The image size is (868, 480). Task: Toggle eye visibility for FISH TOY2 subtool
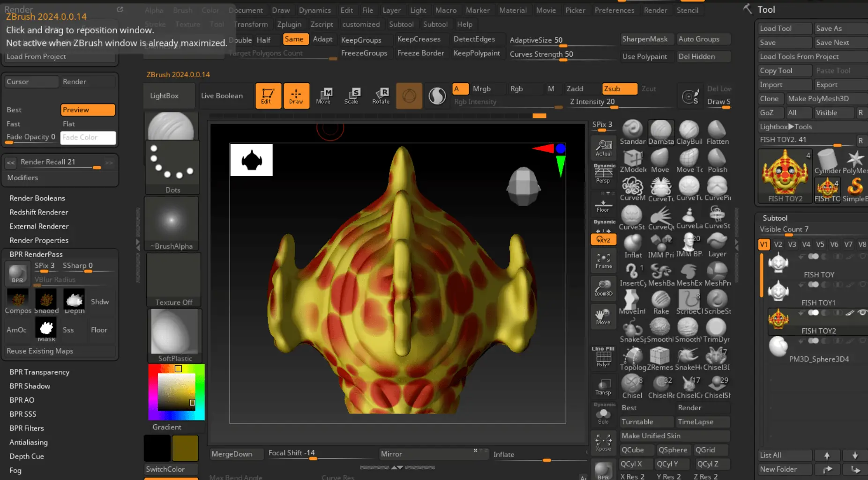862,312
